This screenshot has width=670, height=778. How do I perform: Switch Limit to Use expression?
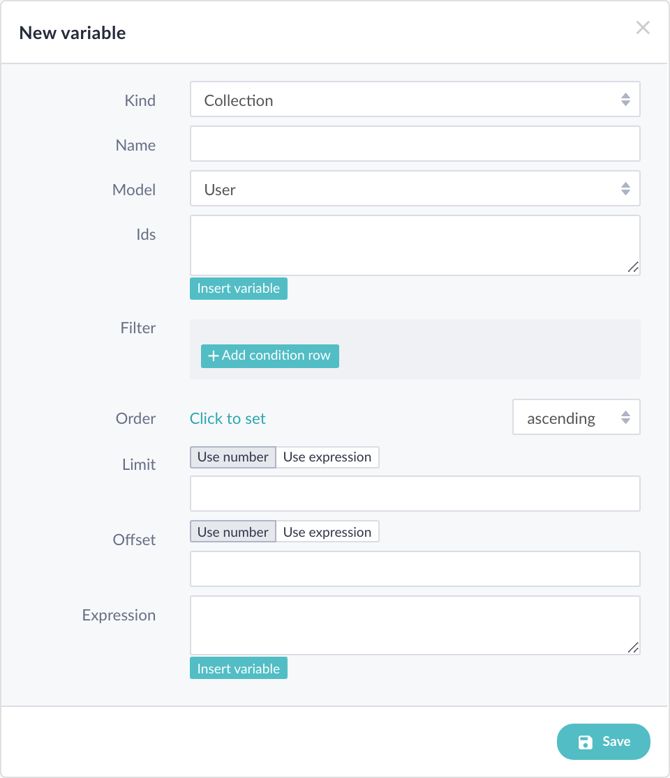point(327,457)
